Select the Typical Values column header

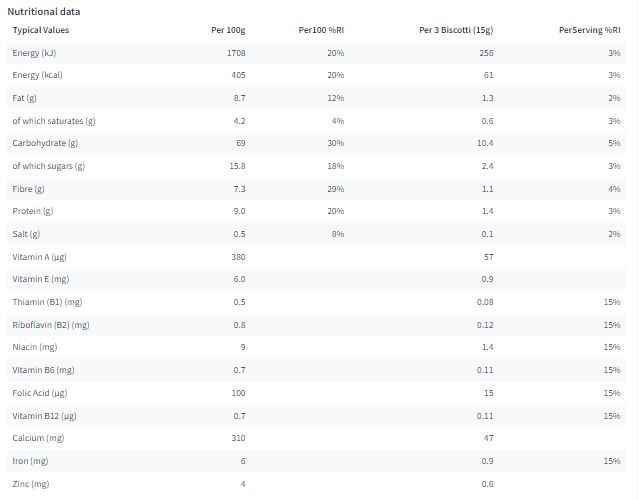pyautogui.click(x=41, y=30)
